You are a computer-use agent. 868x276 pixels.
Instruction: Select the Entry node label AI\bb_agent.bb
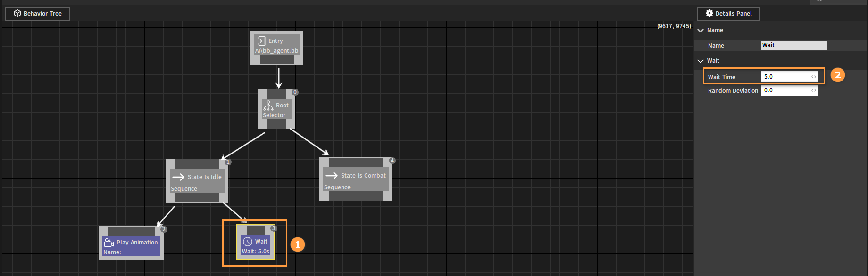[x=277, y=51]
